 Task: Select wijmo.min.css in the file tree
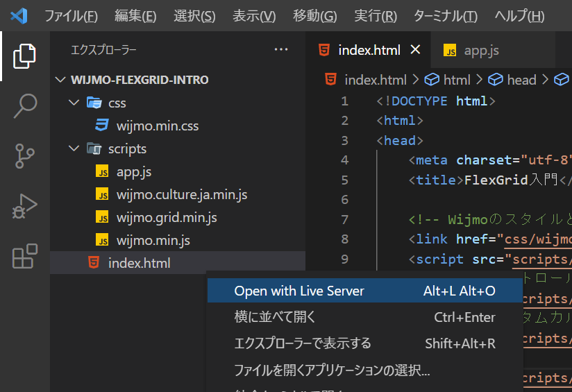pyautogui.click(x=178, y=126)
